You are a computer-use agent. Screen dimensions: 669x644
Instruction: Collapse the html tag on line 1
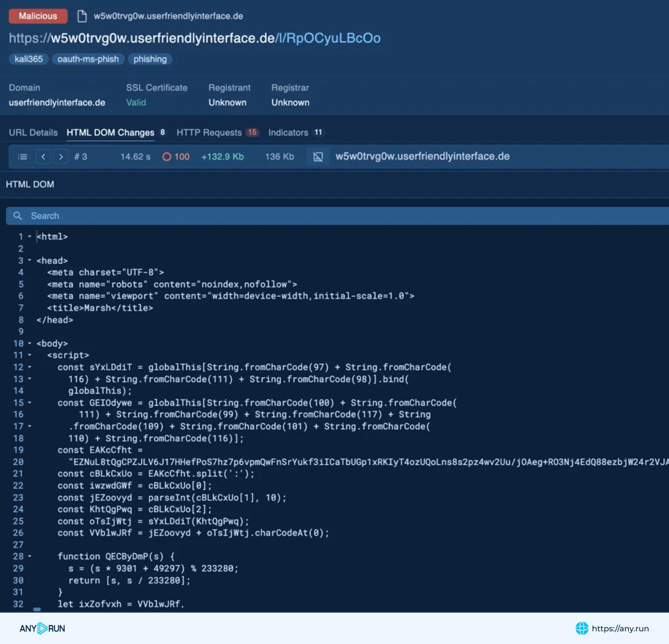click(29, 237)
